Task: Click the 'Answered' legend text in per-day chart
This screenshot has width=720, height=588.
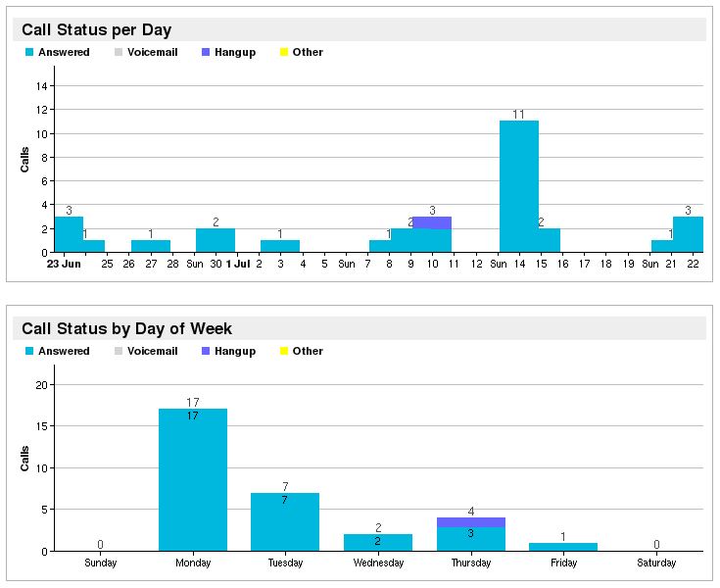Action: pyautogui.click(x=64, y=52)
